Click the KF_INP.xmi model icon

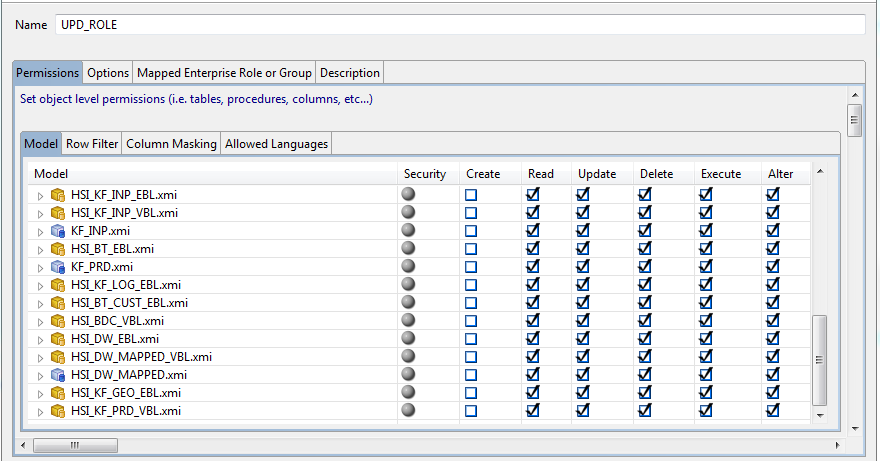click(x=58, y=231)
